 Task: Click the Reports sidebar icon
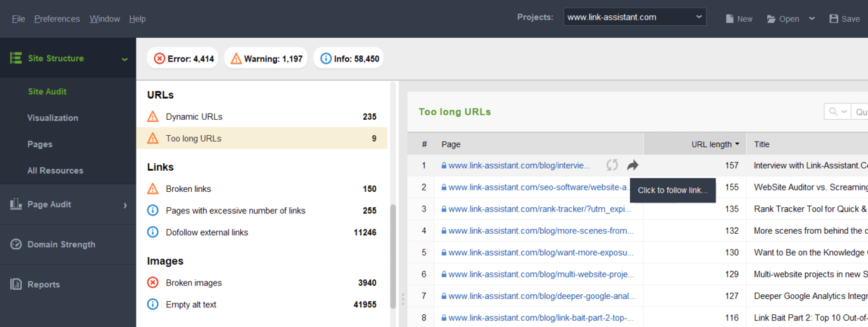(x=15, y=284)
